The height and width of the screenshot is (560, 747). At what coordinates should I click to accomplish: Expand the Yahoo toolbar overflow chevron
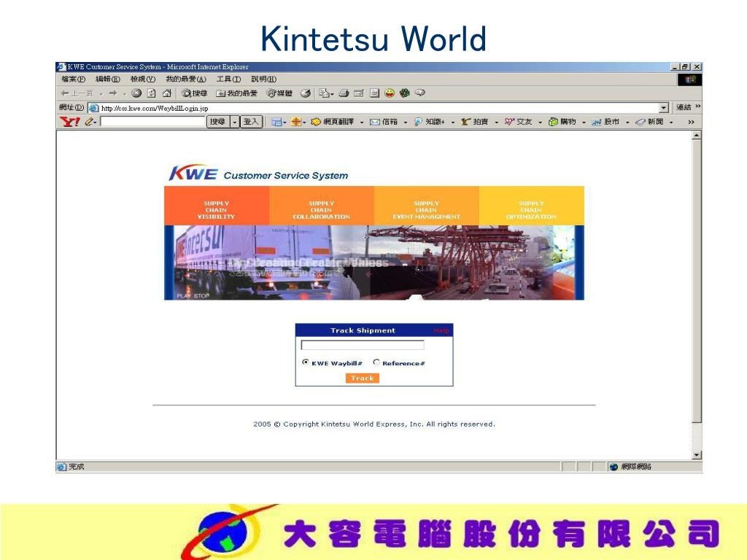[x=692, y=122]
